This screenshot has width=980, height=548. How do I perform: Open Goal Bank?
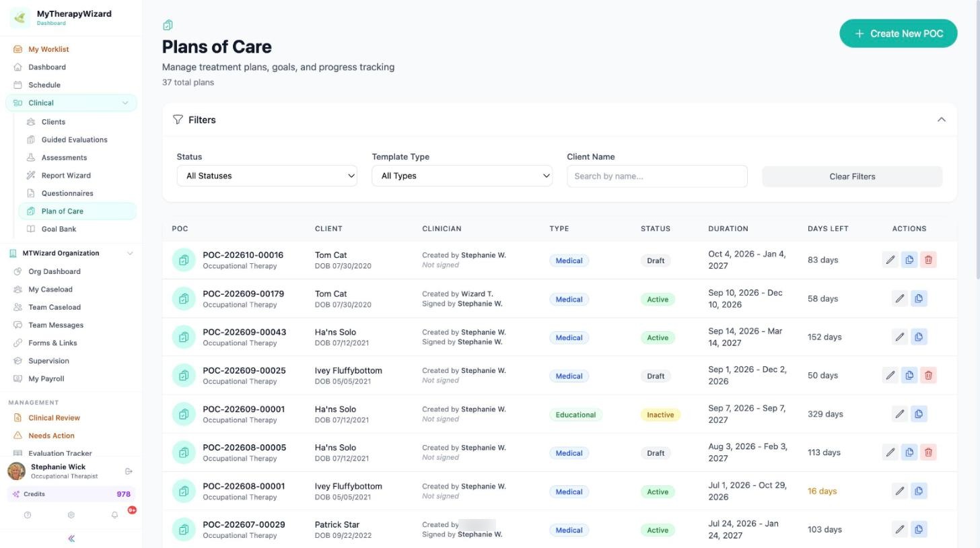[x=59, y=229]
